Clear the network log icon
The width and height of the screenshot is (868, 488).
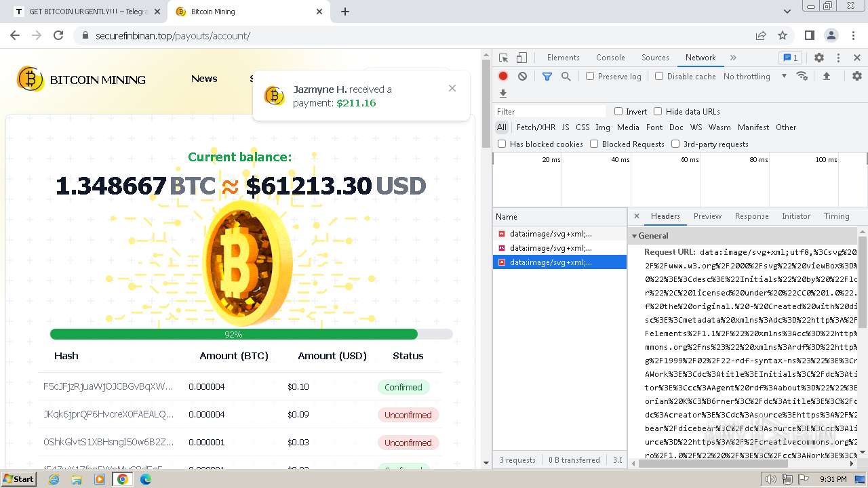[522, 77]
